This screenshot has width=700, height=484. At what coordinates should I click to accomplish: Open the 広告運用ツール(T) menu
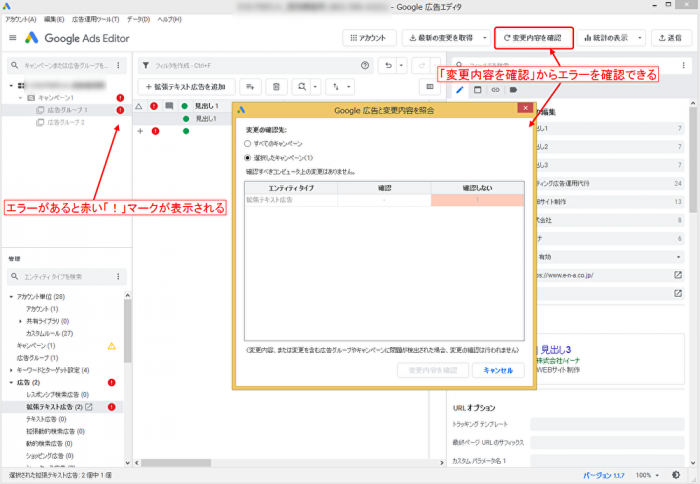pos(95,19)
